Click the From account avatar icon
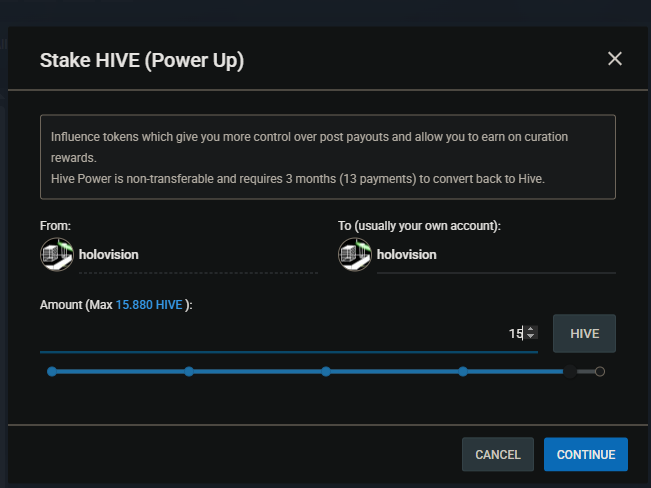Screen dimensions: 651x488 pos(56,254)
